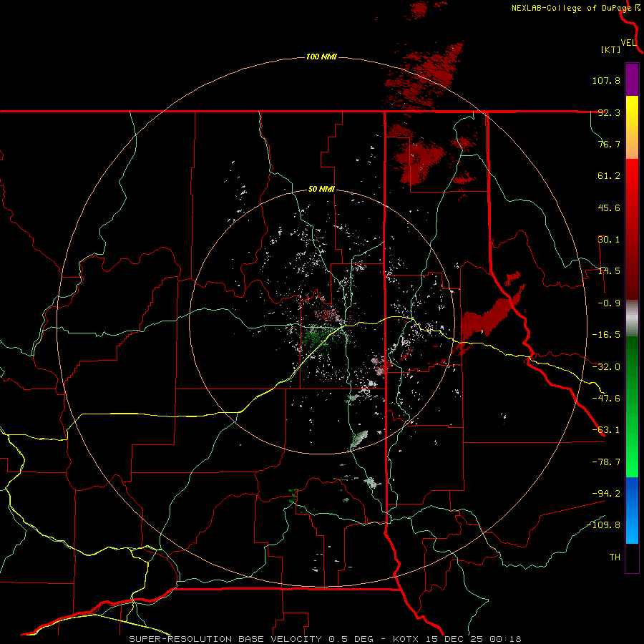This screenshot has height=644, width=644.
Task: Select the 92.3 legend value
Action: [x=609, y=112]
